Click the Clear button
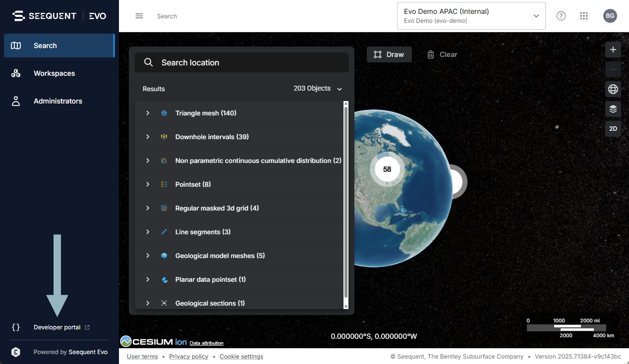The image size is (629, 364). pyautogui.click(x=442, y=54)
